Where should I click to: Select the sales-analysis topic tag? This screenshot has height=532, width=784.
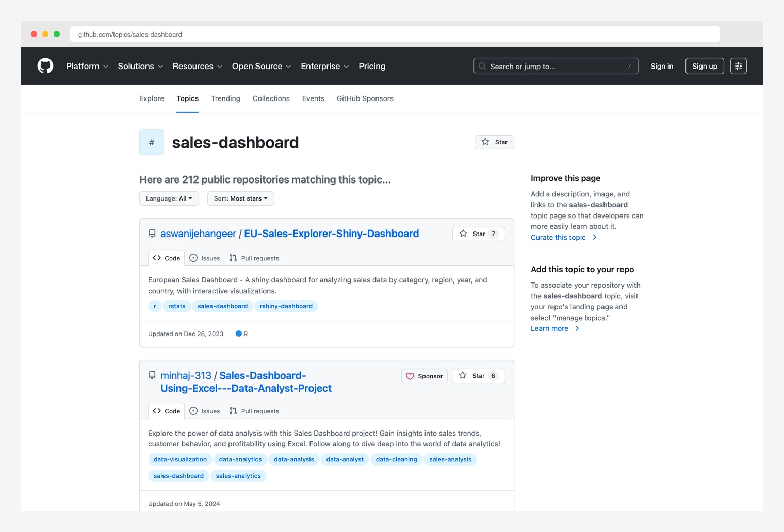point(450,459)
